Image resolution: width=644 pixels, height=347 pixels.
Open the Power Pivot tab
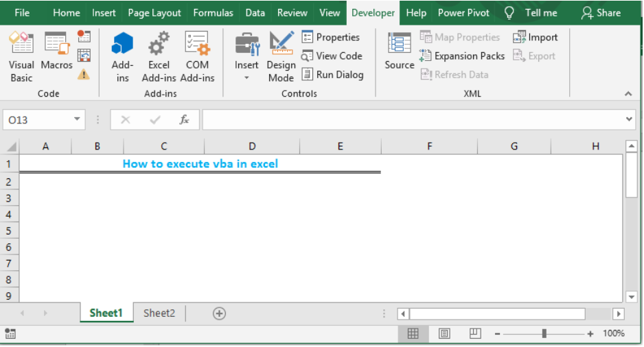point(463,13)
